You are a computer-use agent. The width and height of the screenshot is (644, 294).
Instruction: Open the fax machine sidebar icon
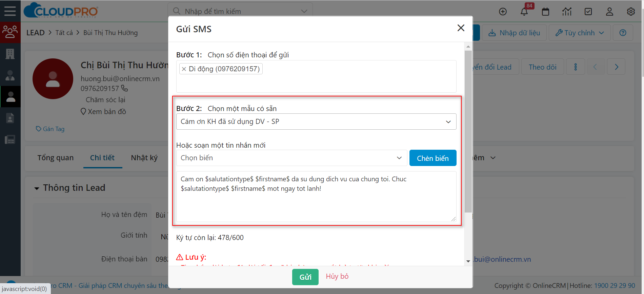click(10, 140)
